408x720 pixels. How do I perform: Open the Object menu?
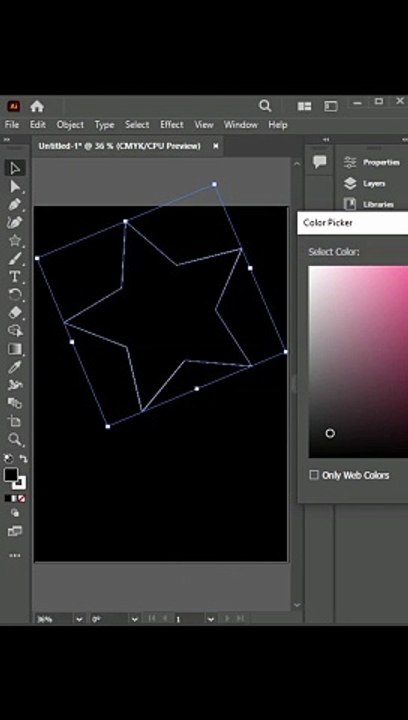(70, 125)
